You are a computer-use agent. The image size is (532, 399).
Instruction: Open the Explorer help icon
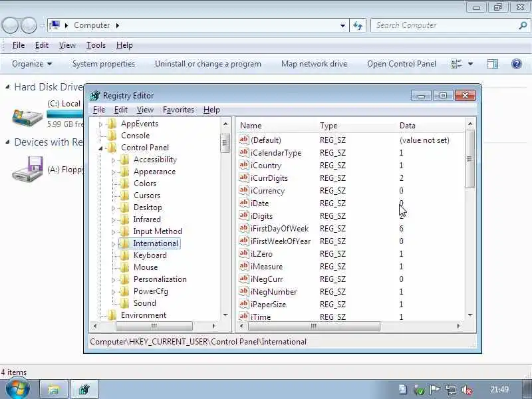coord(517,64)
